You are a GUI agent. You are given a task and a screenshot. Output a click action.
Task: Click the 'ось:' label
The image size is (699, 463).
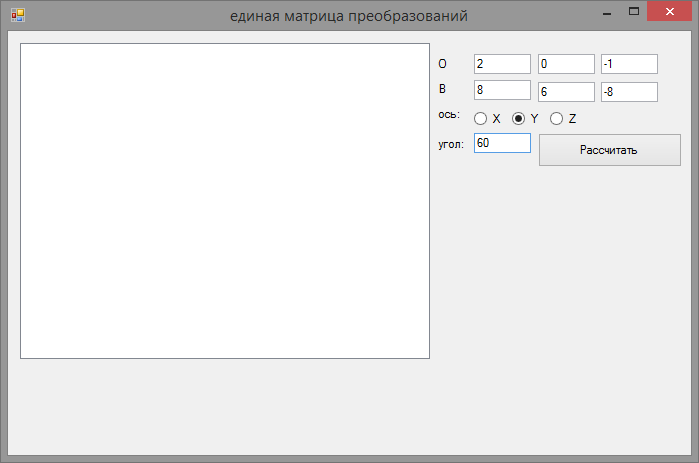[x=449, y=115]
